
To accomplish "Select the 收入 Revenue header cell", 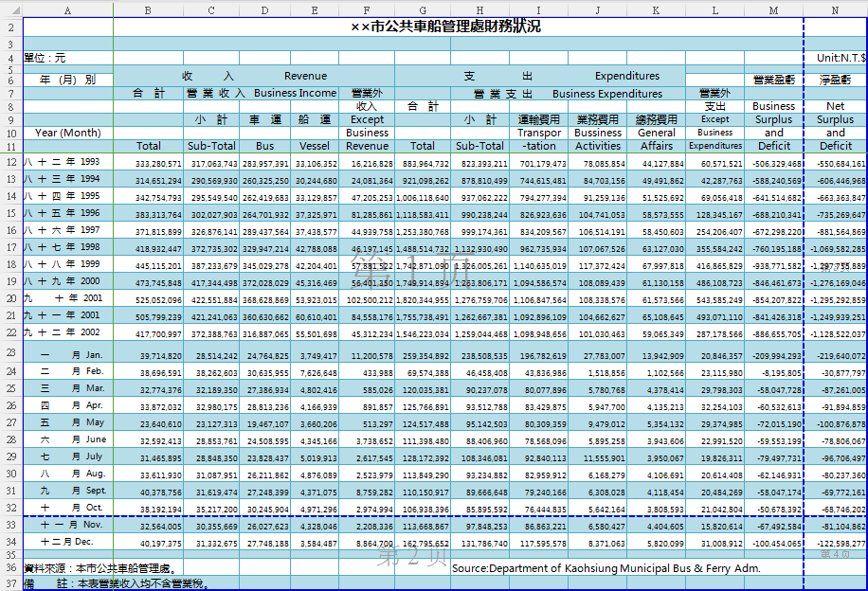I will pos(254,76).
